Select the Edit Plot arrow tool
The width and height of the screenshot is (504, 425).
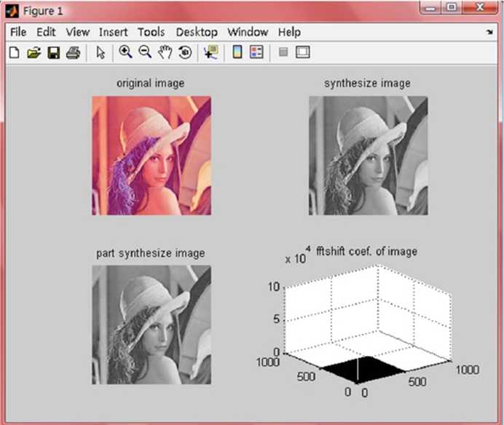[101, 52]
